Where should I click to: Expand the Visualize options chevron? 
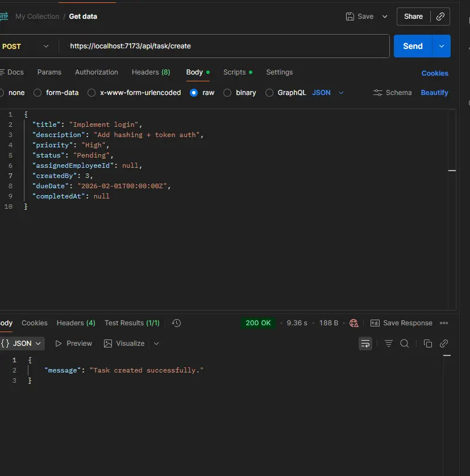(x=156, y=343)
